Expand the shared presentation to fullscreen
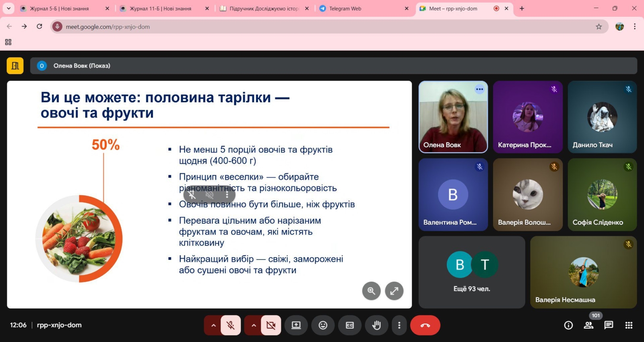This screenshot has width=644, height=342. pos(394,290)
